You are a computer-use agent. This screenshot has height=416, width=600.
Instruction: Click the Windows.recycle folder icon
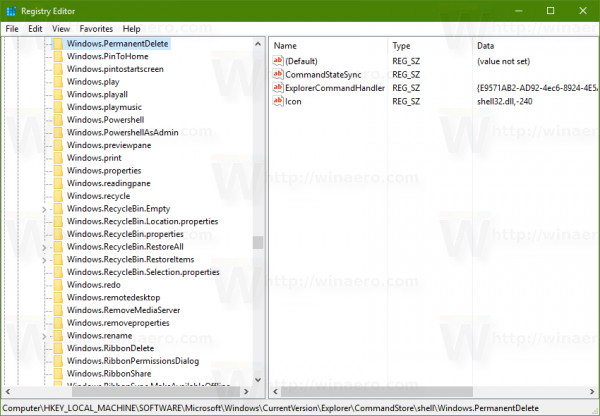tap(58, 196)
